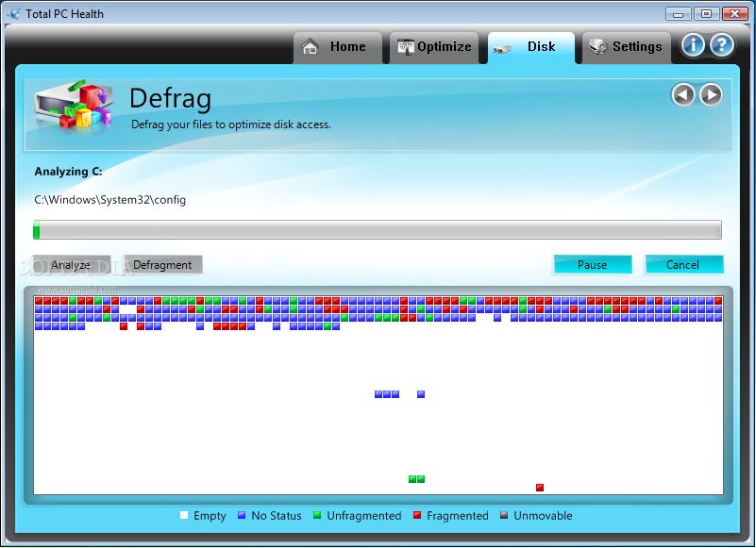Click the help question mark icon

[x=722, y=45]
